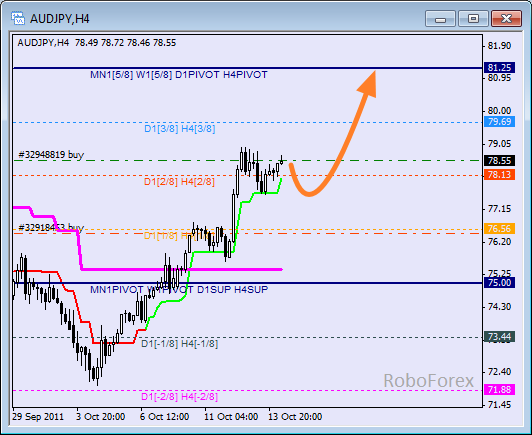532x435 pixels.
Task: Click the 76.20 price scale value
Action: 499,242
